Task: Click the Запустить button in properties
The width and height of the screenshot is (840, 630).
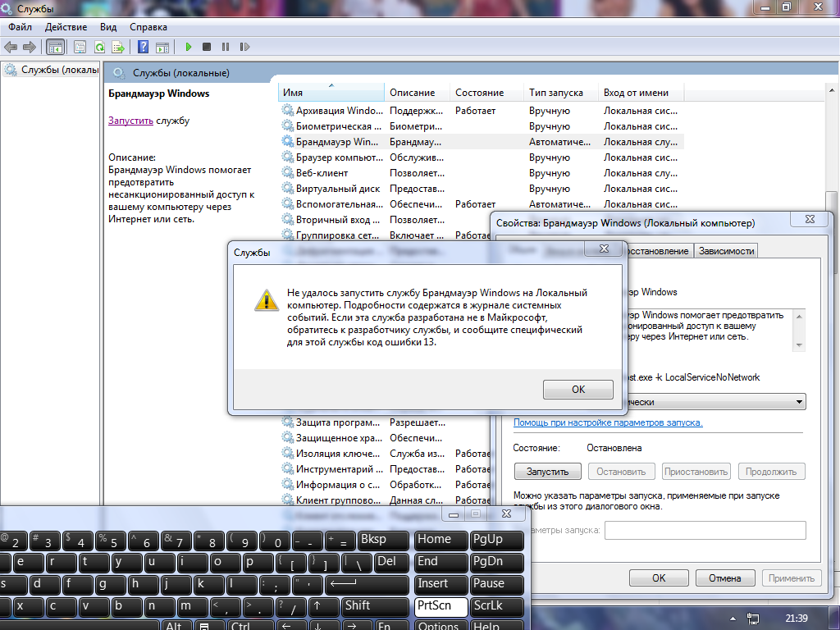Action: pos(547,472)
